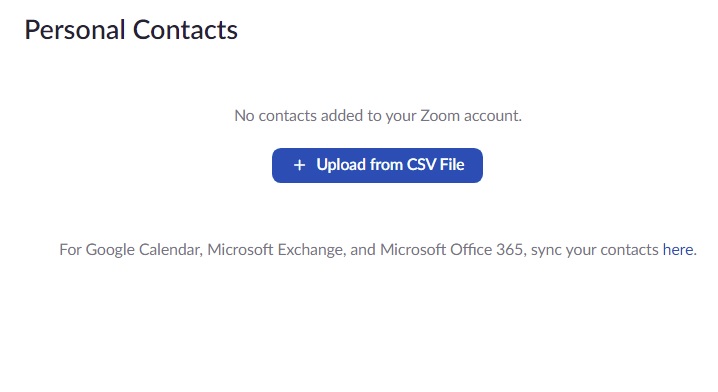Open the 'here' sync contacts link
The width and height of the screenshot is (718, 392).
tap(678, 250)
